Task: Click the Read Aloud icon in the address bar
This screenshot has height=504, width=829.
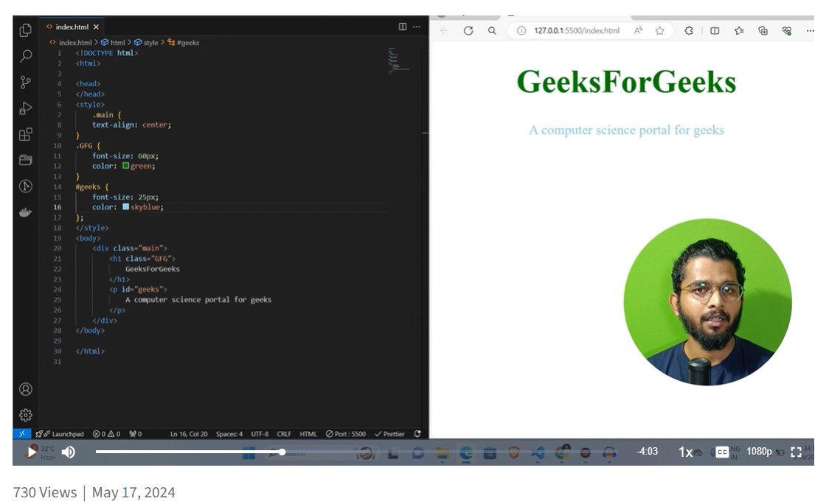Action: point(638,31)
